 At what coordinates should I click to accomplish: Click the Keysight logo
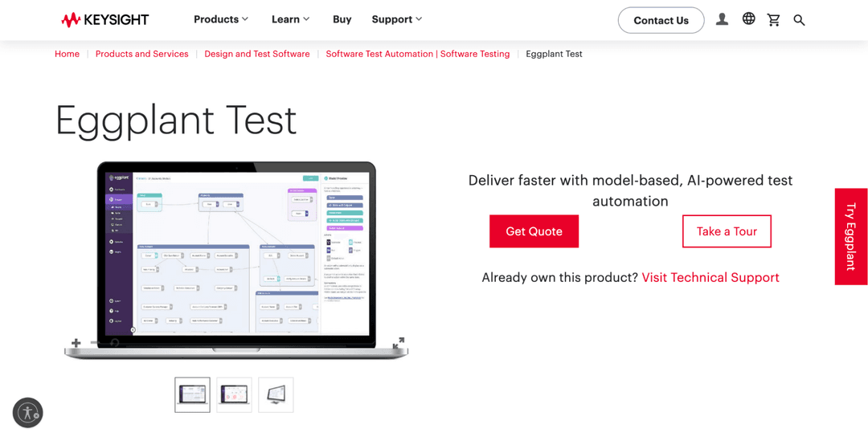click(x=105, y=20)
